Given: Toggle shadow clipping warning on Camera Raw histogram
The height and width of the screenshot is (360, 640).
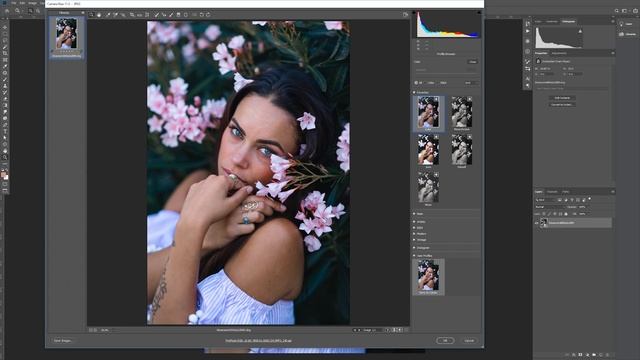Looking at the screenshot, I should click(413, 13).
